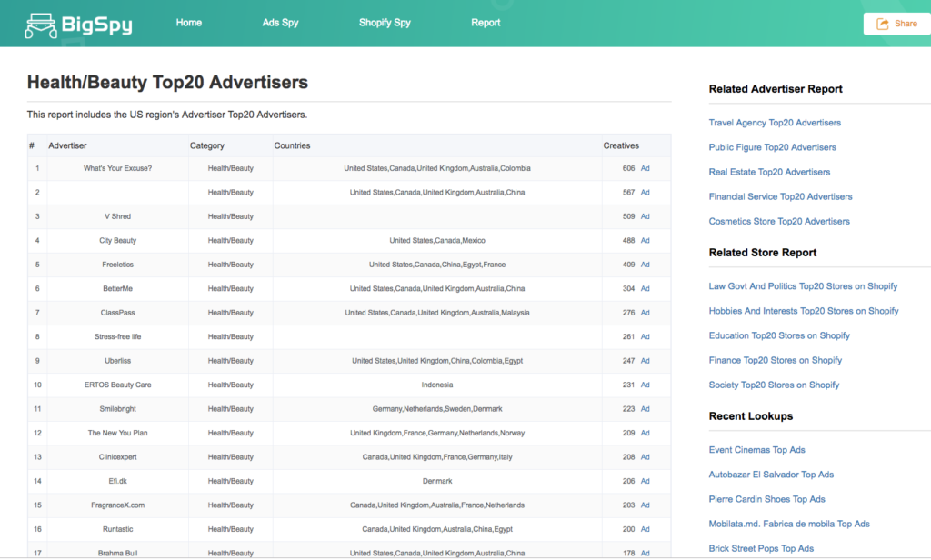This screenshot has height=560, width=931.
Task: Open the Ad link for What's Your Excuse?
Action: point(645,169)
